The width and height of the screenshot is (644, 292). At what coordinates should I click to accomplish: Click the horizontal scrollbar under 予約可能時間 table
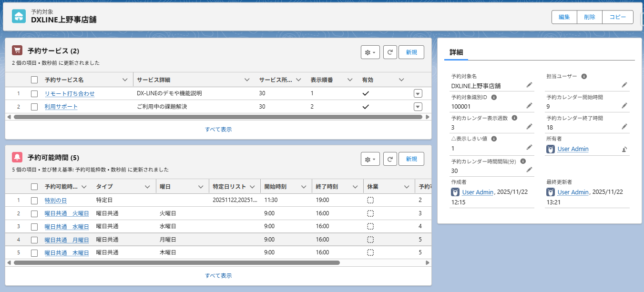click(176, 262)
